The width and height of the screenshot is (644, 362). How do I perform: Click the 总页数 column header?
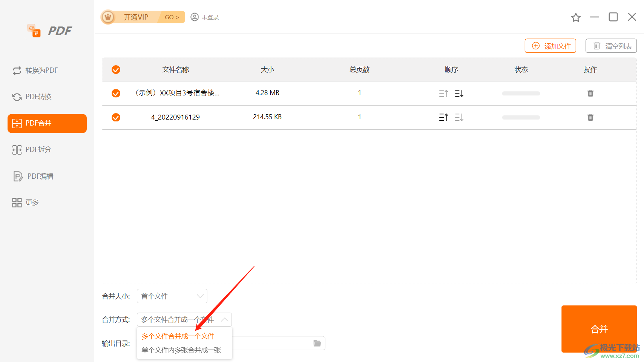(x=359, y=70)
